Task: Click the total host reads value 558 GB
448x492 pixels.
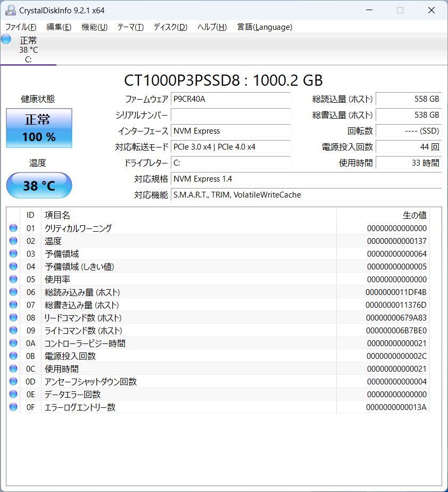Action: point(409,99)
